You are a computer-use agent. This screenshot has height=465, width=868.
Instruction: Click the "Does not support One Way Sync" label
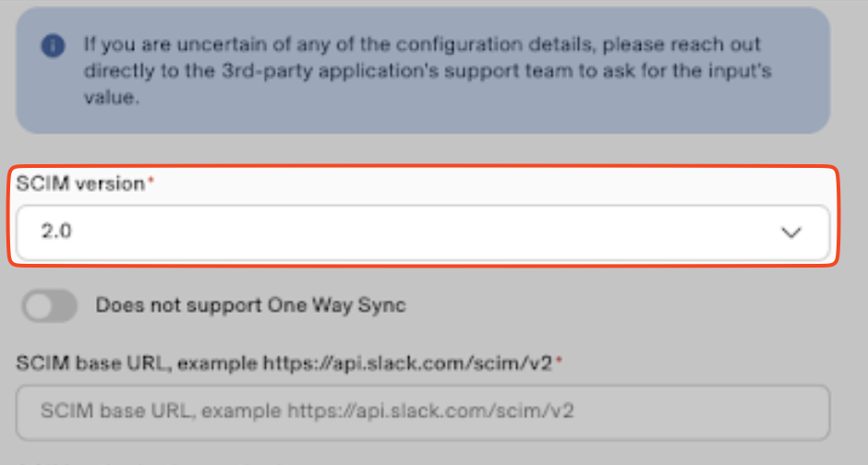pos(250,305)
